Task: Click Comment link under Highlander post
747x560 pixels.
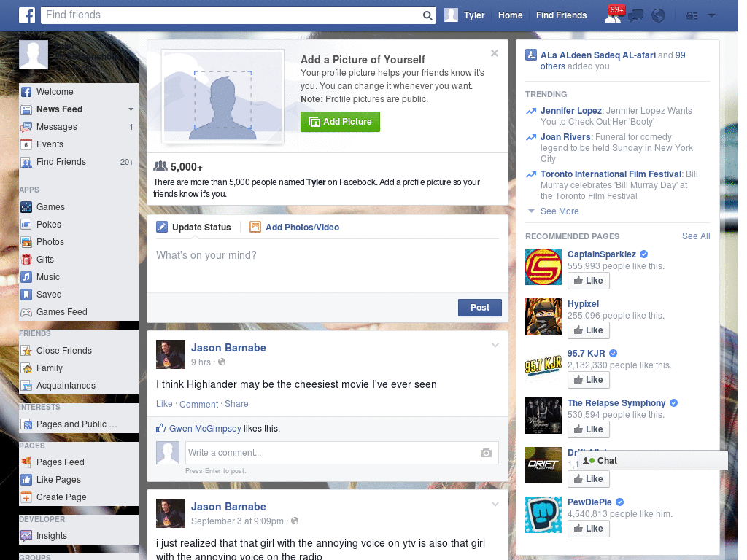Action: (x=198, y=404)
